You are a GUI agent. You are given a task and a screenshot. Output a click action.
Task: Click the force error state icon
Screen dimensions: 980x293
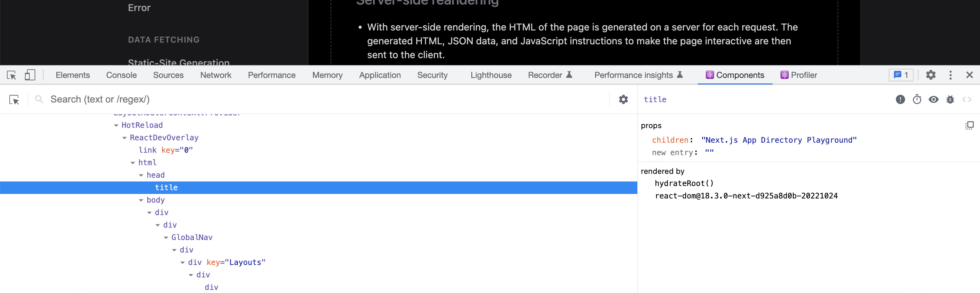[x=900, y=99]
